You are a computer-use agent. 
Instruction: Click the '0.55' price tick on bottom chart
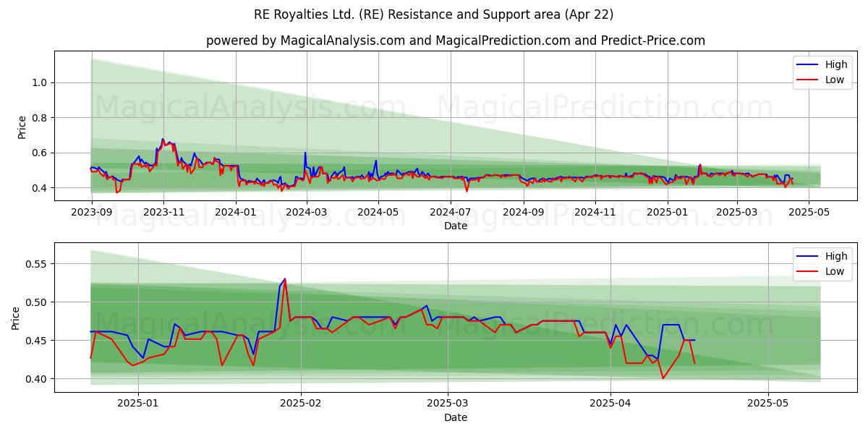coord(37,264)
